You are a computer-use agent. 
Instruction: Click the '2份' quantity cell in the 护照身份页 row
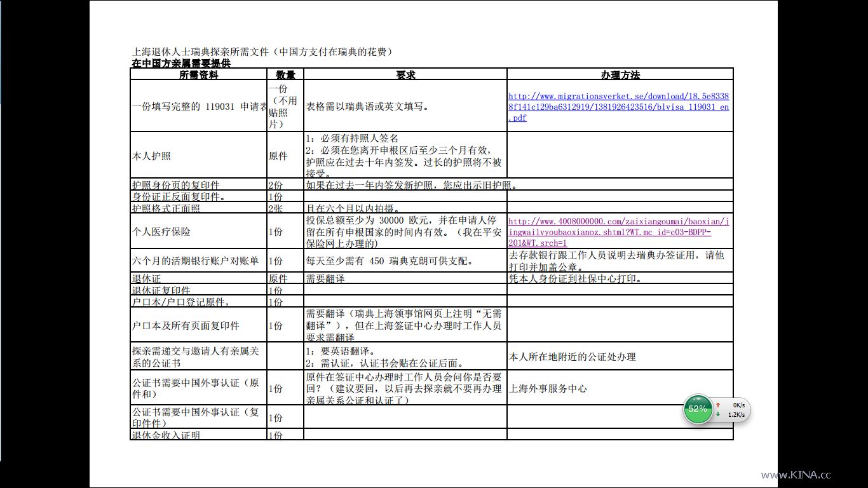tap(285, 185)
